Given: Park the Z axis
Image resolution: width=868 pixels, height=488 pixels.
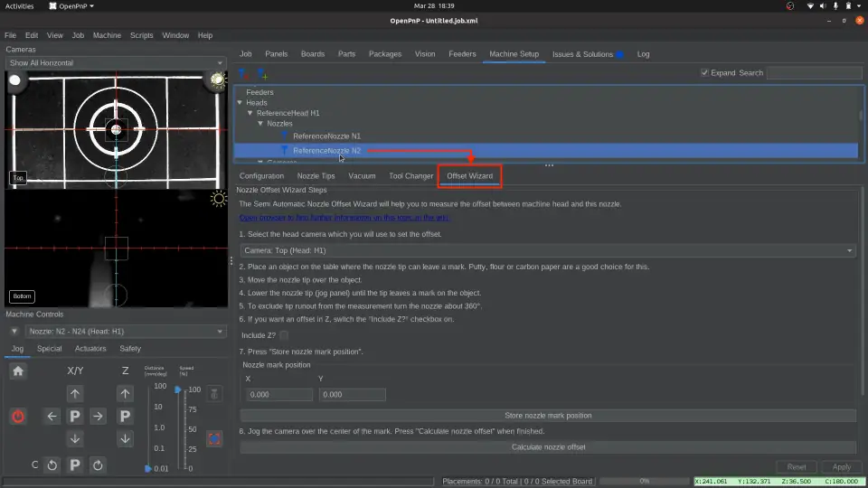Looking at the screenshot, I should [x=126, y=417].
